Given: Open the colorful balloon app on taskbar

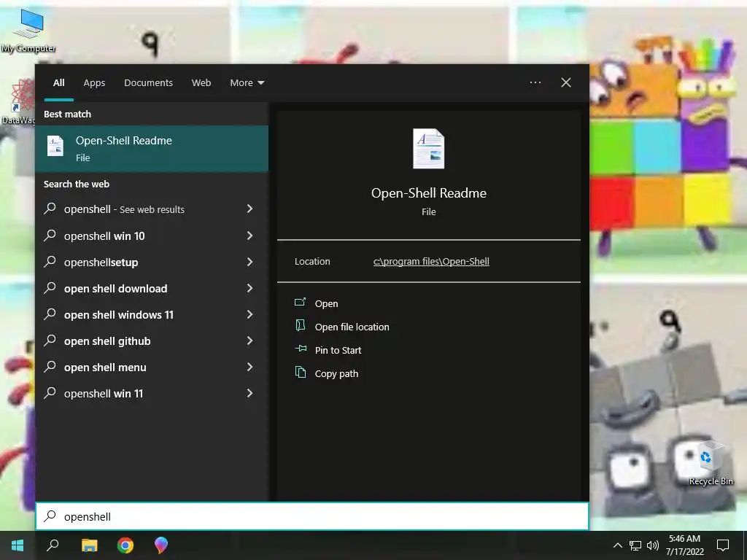Looking at the screenshot, I should [161, 545].
